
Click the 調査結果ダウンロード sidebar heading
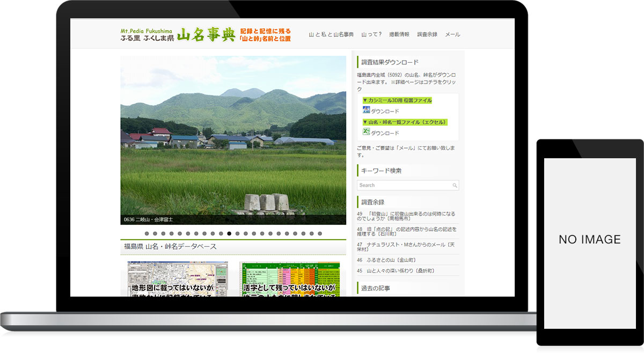point(390,62)
